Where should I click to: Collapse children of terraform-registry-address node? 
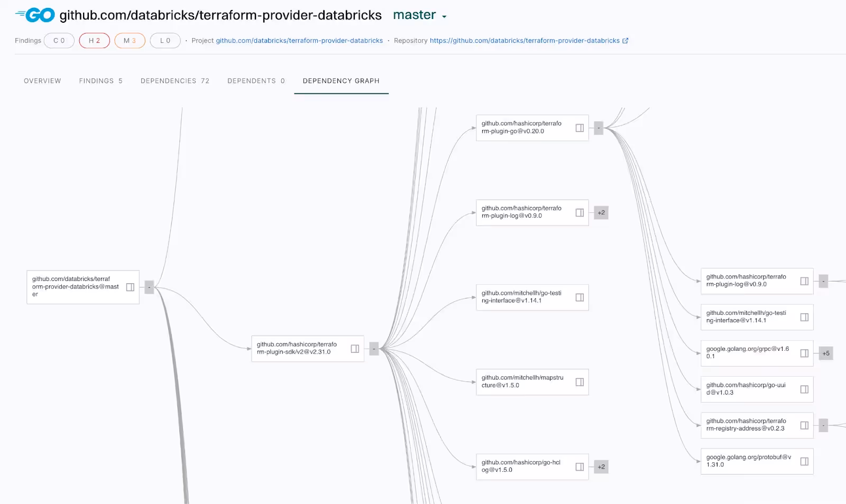[x=823, y=425]
